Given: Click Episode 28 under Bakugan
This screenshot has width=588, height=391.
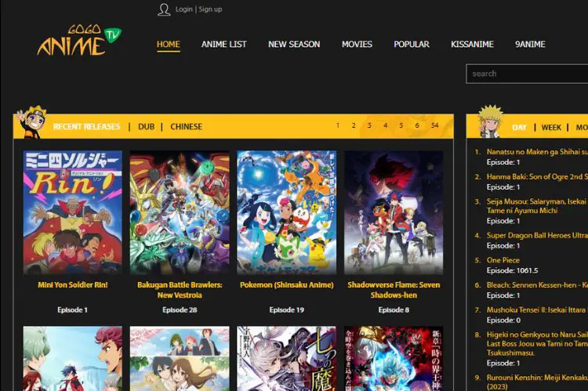Looking at the screenshot, I should click(x=180, y=310).
